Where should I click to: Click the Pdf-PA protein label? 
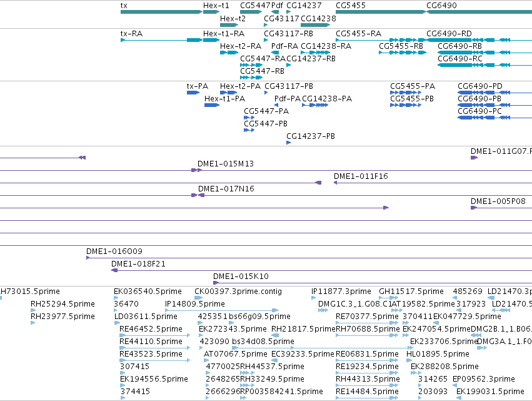[x=288, y=99]
